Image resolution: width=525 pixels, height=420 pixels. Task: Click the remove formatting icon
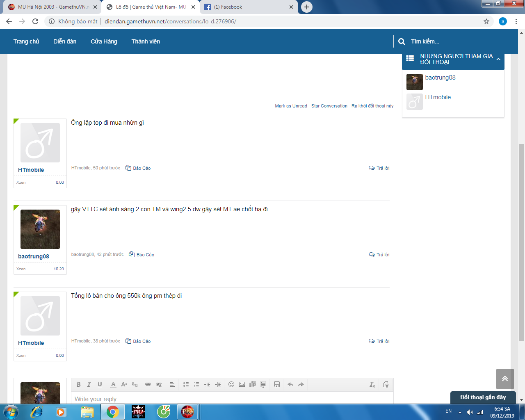(372, 384)
